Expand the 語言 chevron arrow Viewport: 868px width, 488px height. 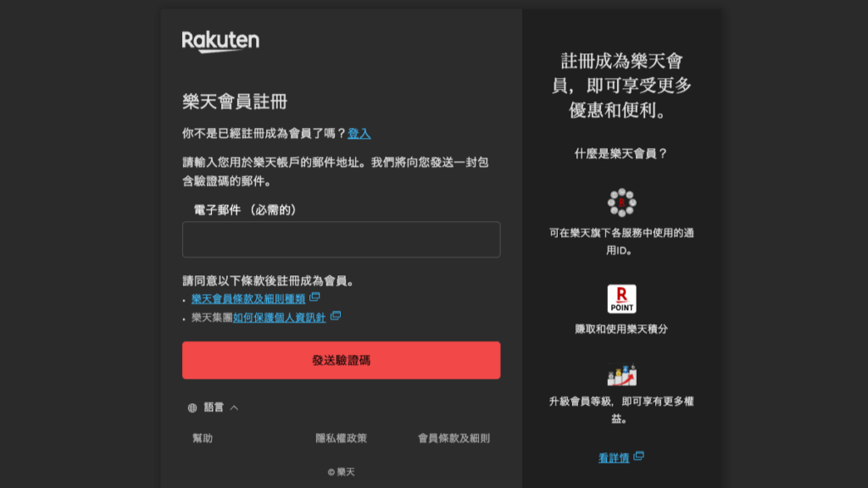[234, 408]
